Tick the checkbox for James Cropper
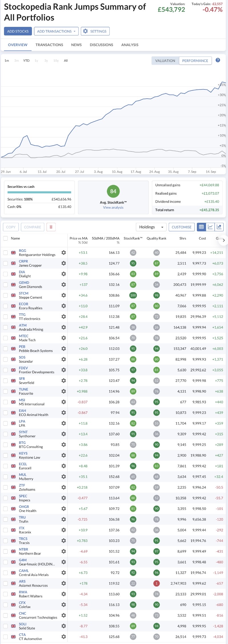 [5, 263]
